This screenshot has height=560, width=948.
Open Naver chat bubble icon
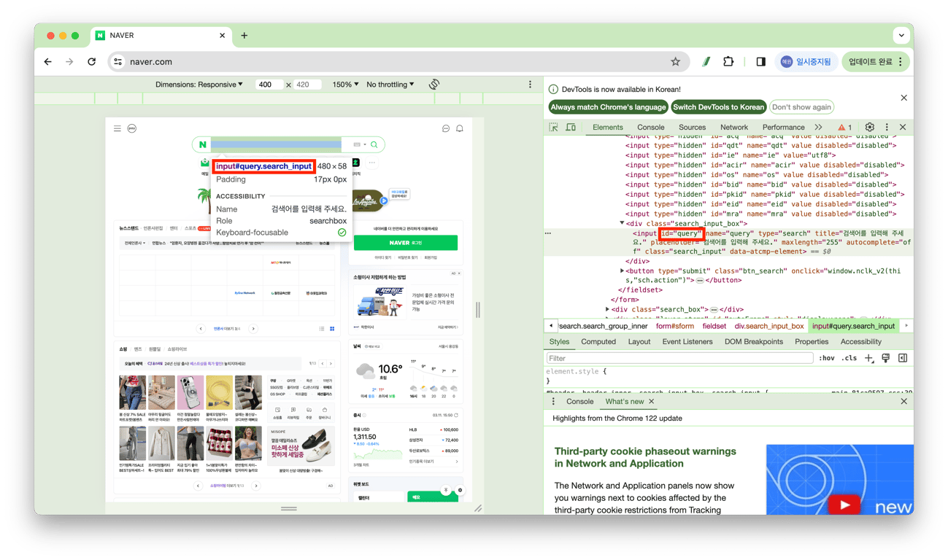click(x=446, y=128)
